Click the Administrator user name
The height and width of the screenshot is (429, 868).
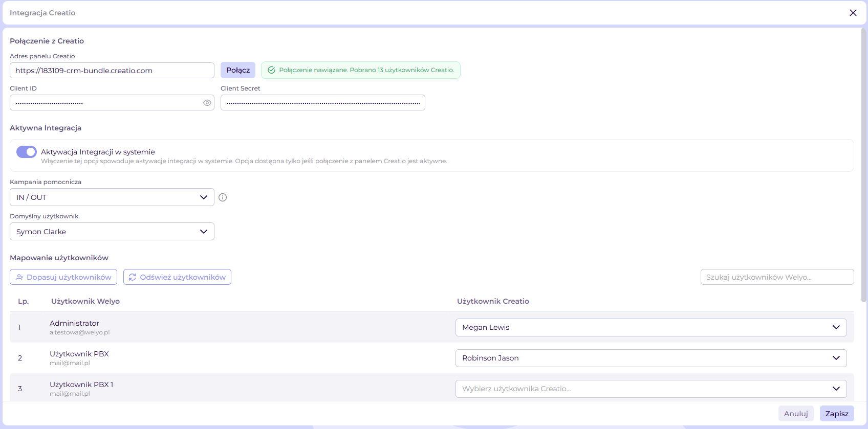click(x=74, y=323)
